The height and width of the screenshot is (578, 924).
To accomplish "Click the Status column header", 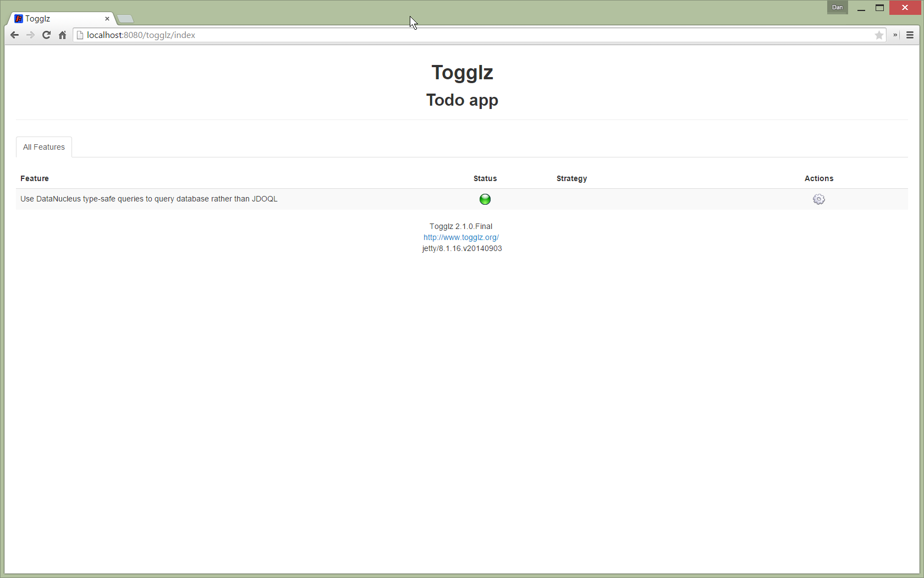I will 485,178.
